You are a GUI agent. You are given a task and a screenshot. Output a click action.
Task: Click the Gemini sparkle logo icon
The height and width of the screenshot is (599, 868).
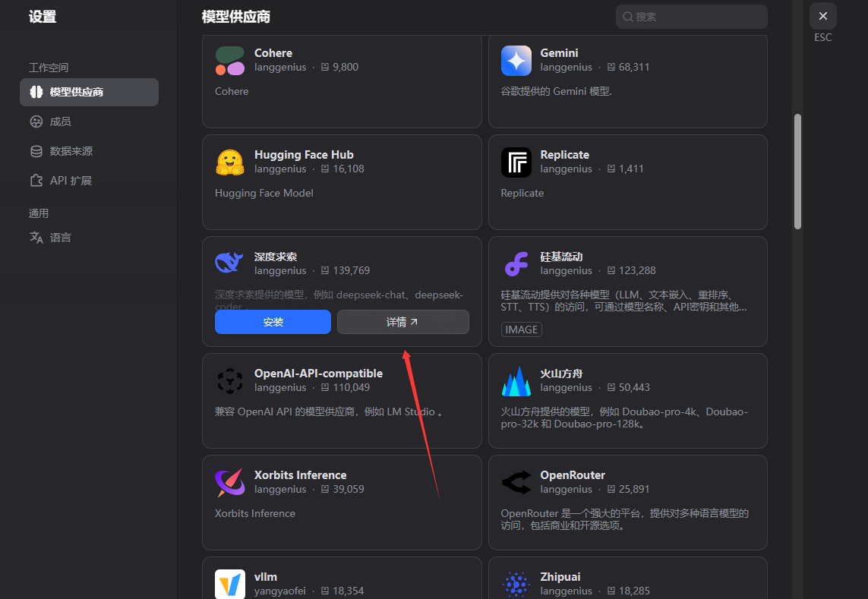tap(516, 61)
